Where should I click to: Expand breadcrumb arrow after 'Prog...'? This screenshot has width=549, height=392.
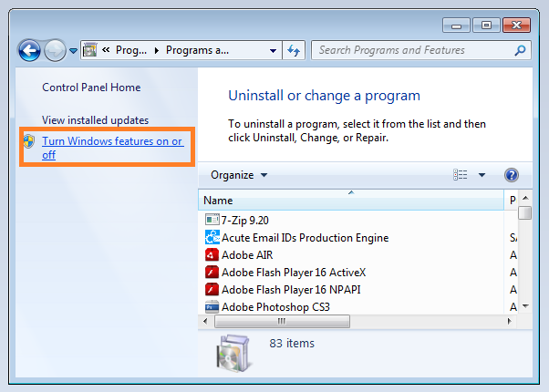157,51
